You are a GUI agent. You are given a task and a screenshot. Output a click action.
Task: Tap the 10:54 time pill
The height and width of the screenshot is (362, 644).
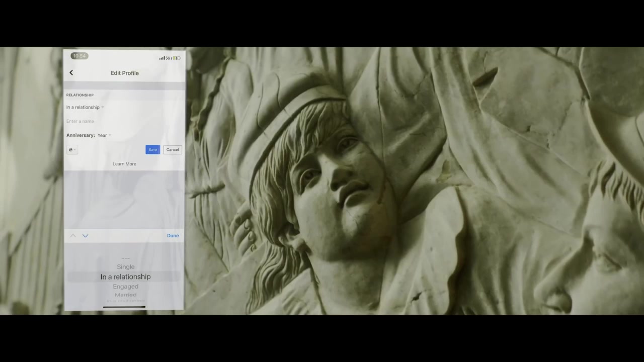pos(79,56)
